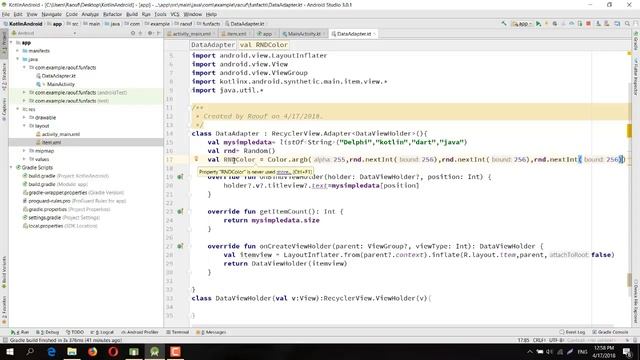Open the Refactor menu
Viewport: 640px width, 360px height.
pyautogui.click(x=112, y=14)
